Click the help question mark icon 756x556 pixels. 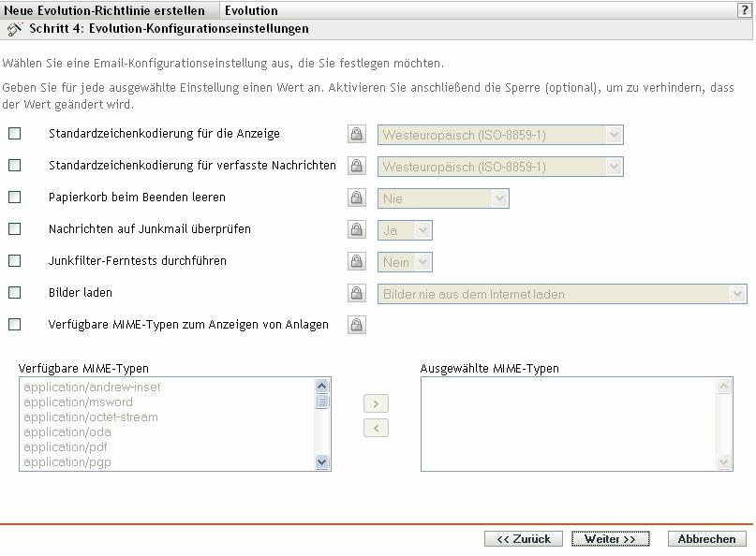click(x=745, y=10)
